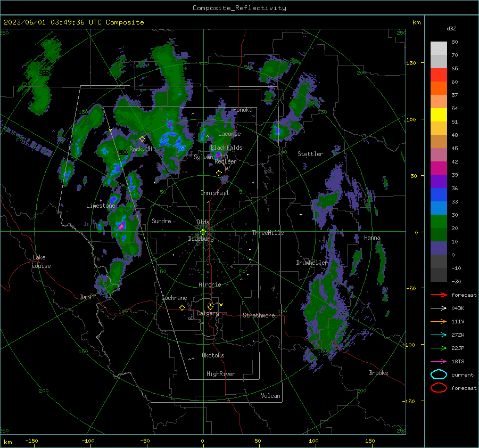Click the Strathmore town label
Viewport: 479px width, 448px height.
[x=259, y=315]
